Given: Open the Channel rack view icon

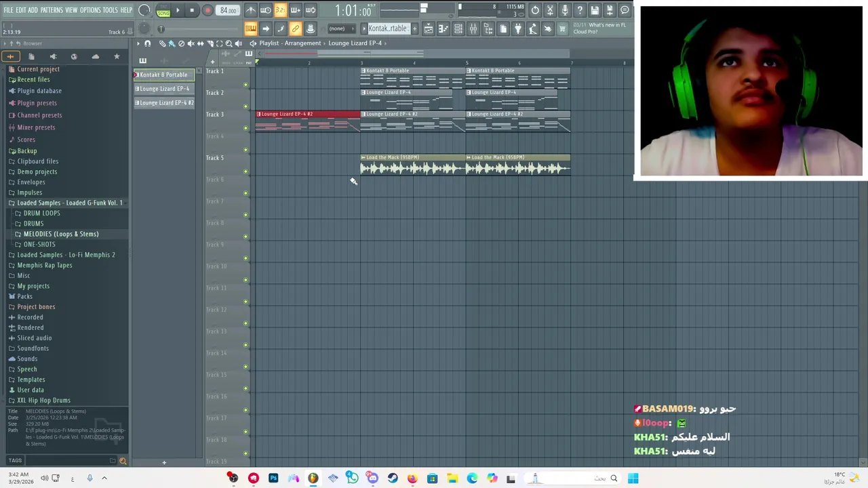Looking at the screenshot, I should 458,28.
